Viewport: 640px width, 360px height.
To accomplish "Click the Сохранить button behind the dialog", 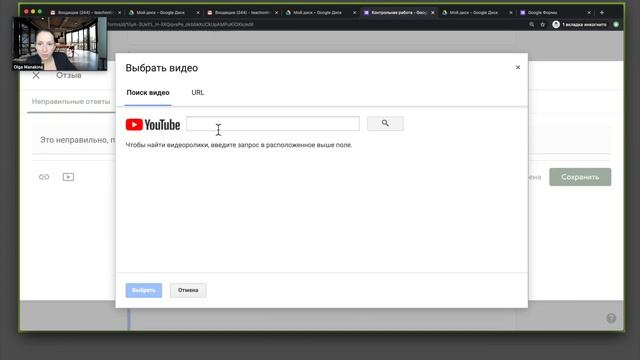I will click(580, 177).
